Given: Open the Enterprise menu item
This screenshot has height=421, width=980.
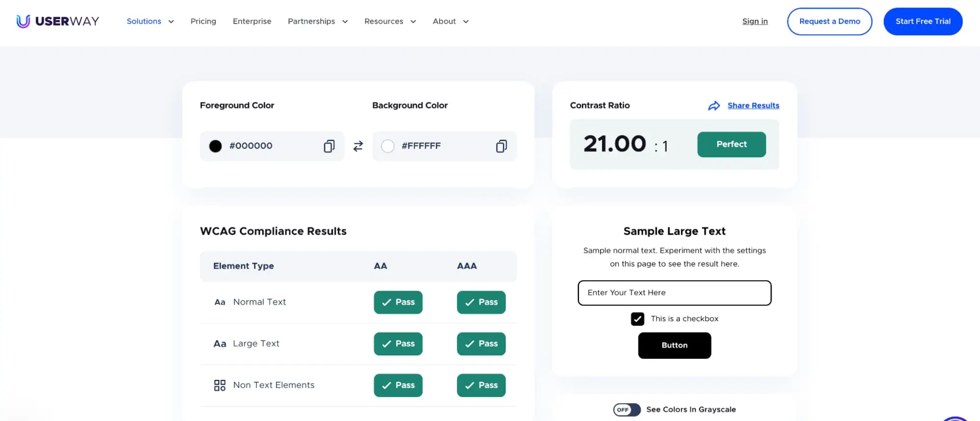Looking at the screenshot, I should (x=252, y=22).
